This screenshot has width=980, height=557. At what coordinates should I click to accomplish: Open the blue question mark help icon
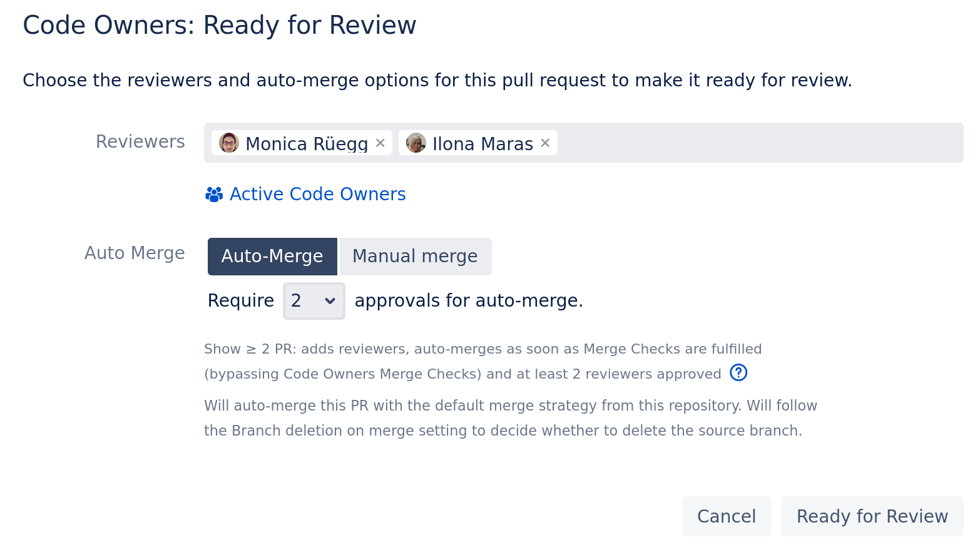coord(738,373)
